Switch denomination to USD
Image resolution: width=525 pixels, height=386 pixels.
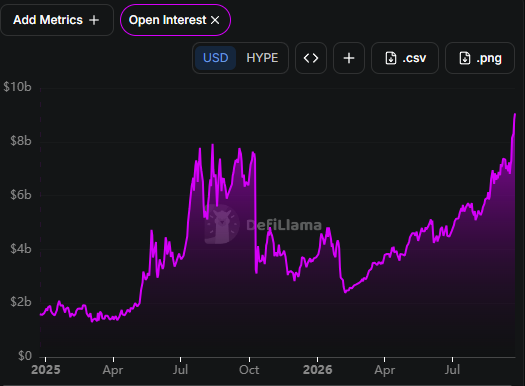point(216,58)
